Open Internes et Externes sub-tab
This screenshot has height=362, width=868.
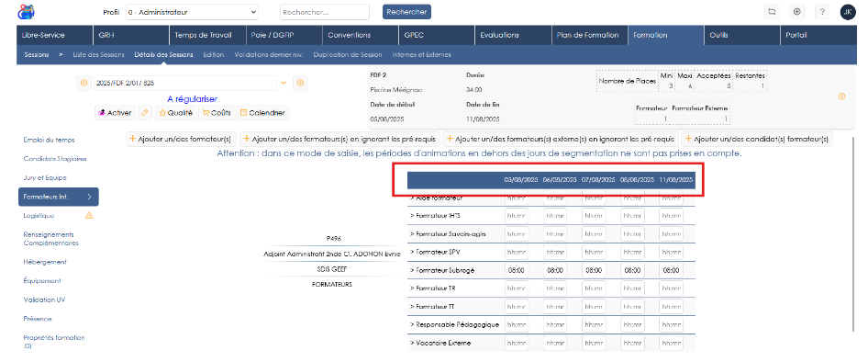click(421, 55)
